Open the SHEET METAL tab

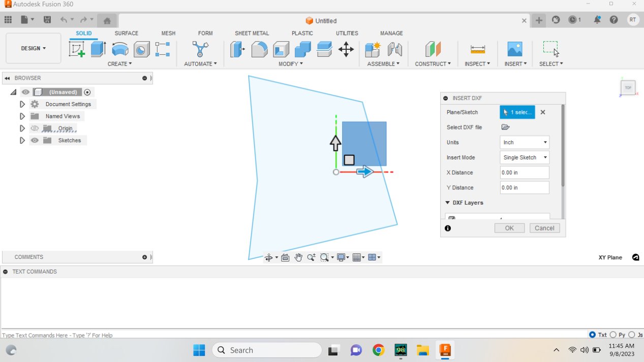pos(252,33)
